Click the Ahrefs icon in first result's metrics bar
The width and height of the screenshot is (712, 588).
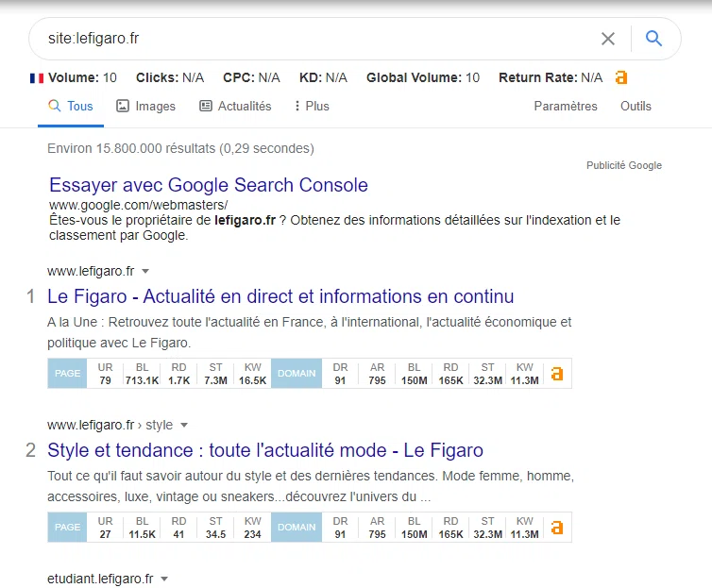click(x=557, y=374)
